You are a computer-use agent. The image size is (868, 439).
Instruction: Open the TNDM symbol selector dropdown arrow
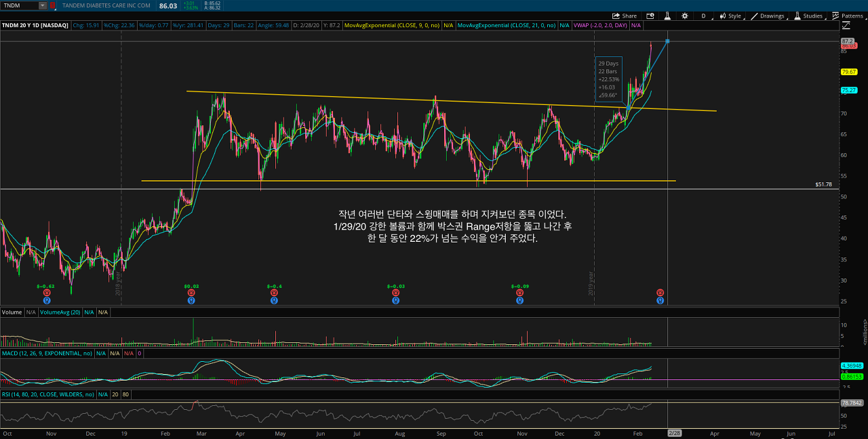(43, 5)
